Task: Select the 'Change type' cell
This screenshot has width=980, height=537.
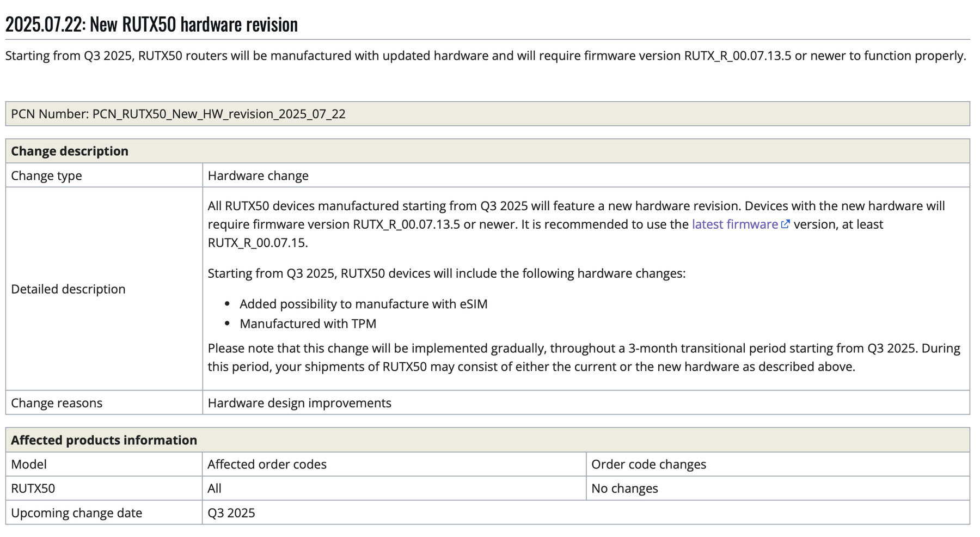Action: click(x=104, y=175)
